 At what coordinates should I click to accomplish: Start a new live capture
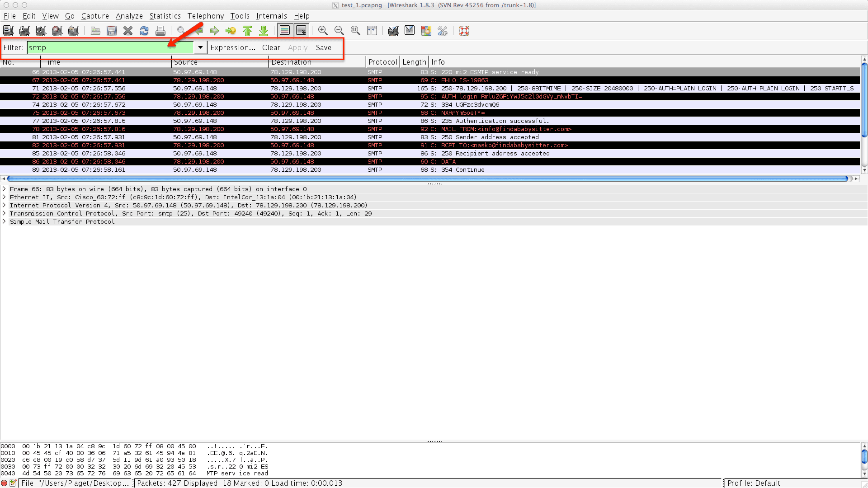coord(40,31)
